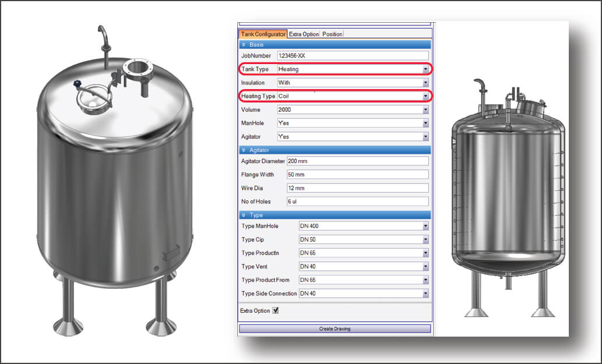Open the Volume dropdown list
The height and width of the screenshot is (364, 602).
(425, 109)
